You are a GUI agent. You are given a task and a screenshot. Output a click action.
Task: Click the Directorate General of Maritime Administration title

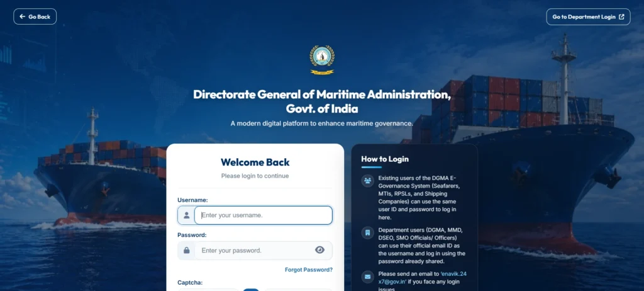click(x=322, y=101)
